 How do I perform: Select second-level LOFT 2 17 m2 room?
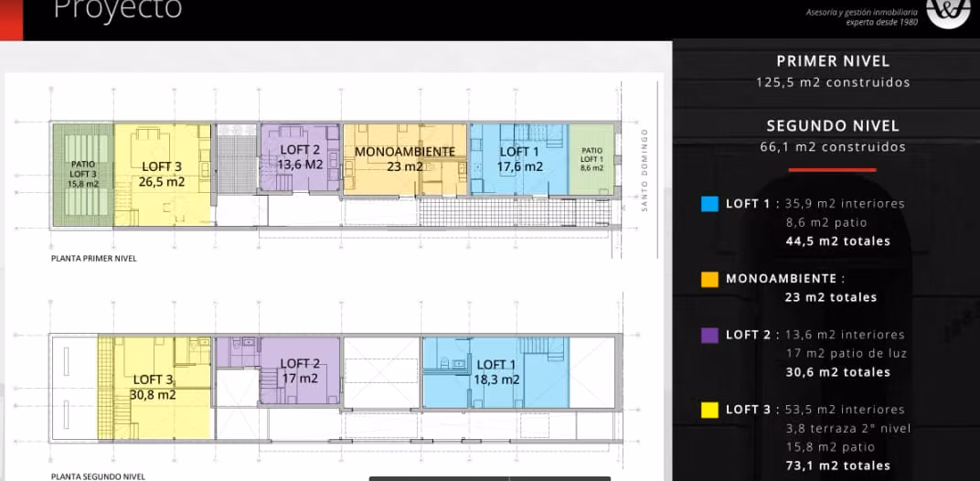point(300,371)
